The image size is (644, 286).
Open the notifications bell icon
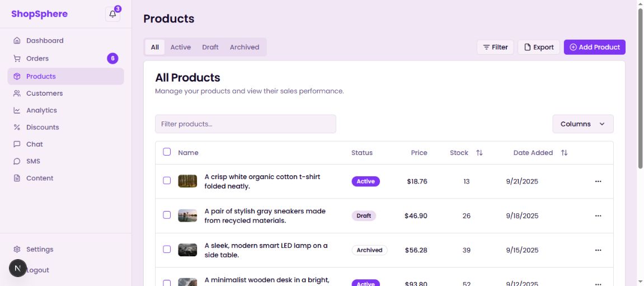(x=112, y=15)
